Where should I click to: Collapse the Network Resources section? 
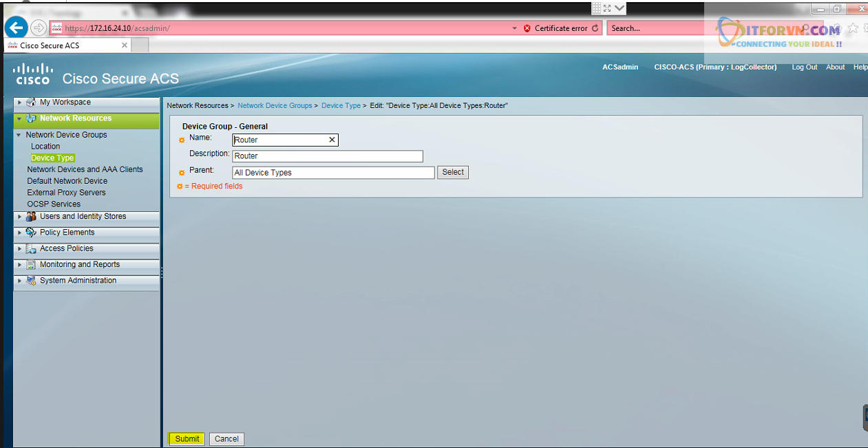click(x=19, y=119)
